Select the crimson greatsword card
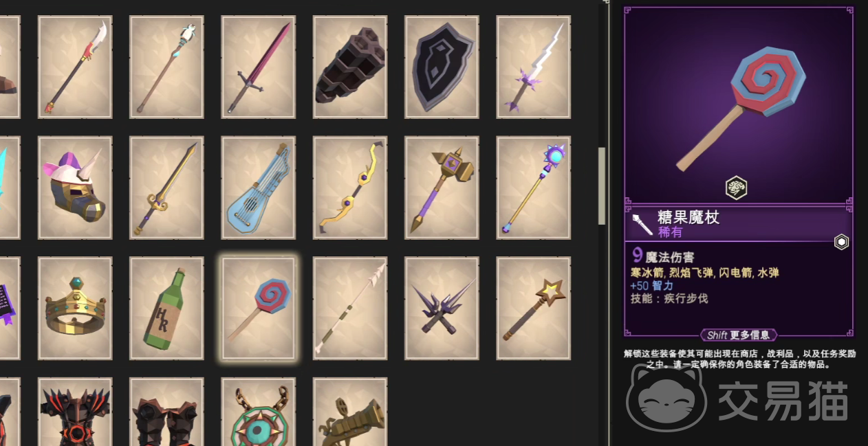Image resolution: width=868 pixels, height=446 pixels. tap(258, 67)
